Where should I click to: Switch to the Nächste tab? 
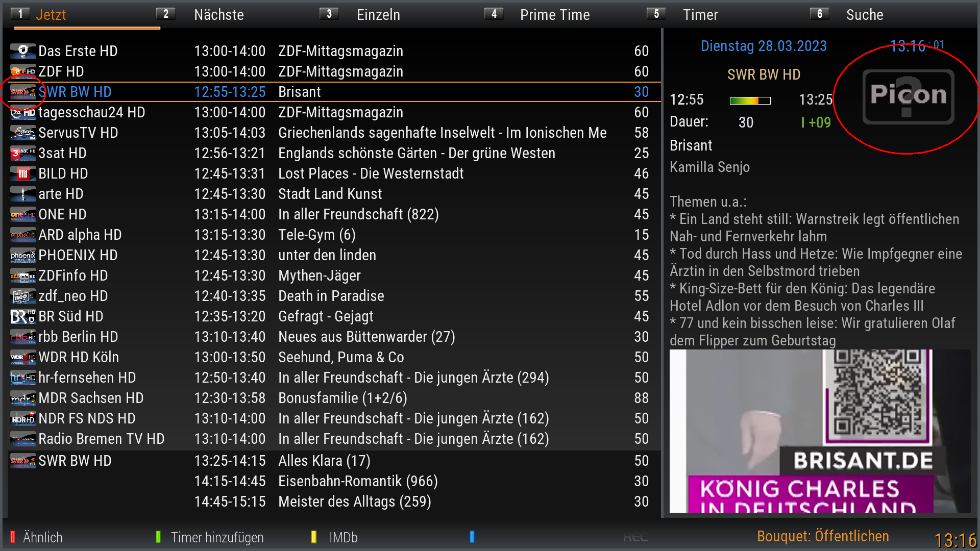218,15
